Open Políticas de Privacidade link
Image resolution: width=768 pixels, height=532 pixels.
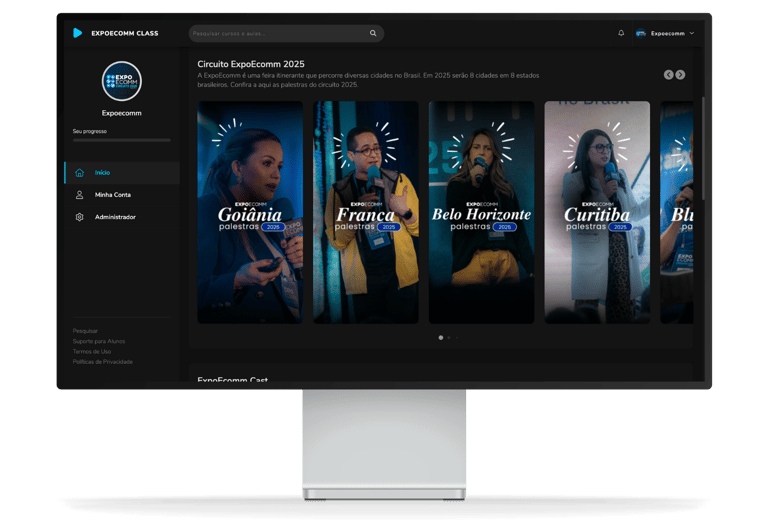(x=103, y=362)
